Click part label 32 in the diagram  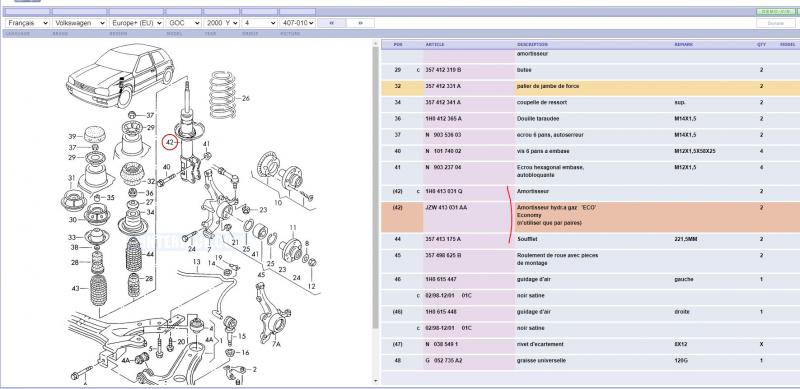pyautogui.click(x=151, y=181)
